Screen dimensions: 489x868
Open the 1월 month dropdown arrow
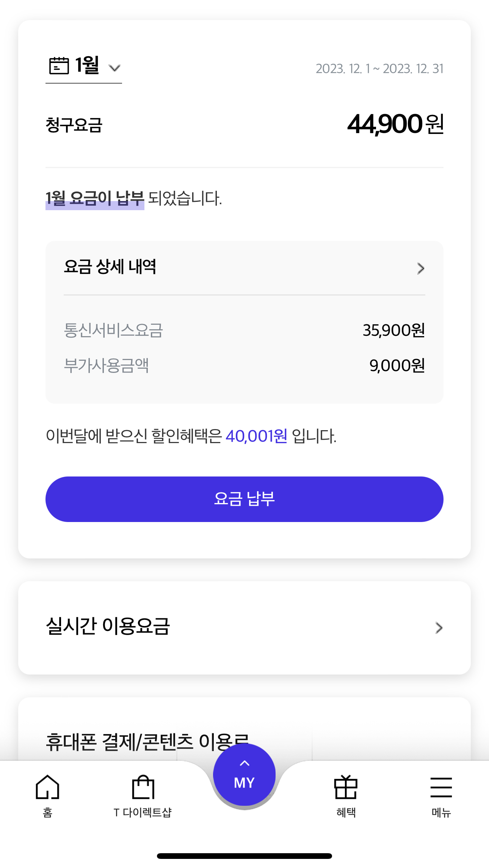pyautogui.click(x=114, y=68)
